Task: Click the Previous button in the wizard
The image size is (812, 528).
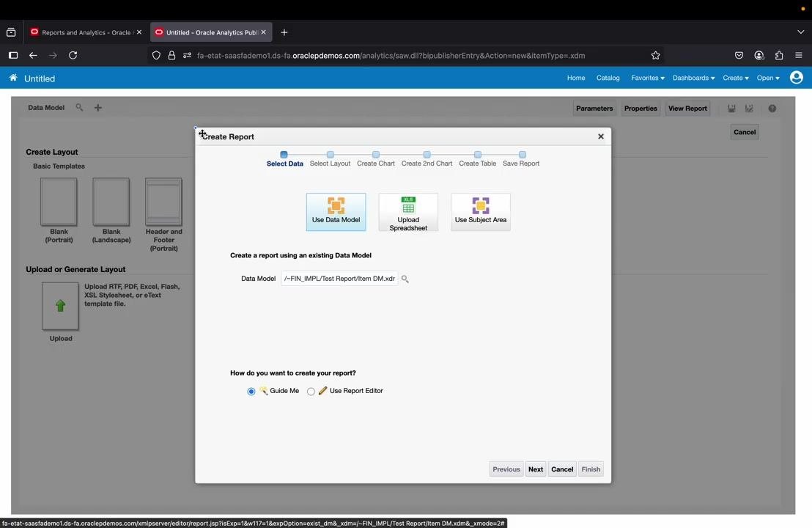Action: click(x=506, y=469)
